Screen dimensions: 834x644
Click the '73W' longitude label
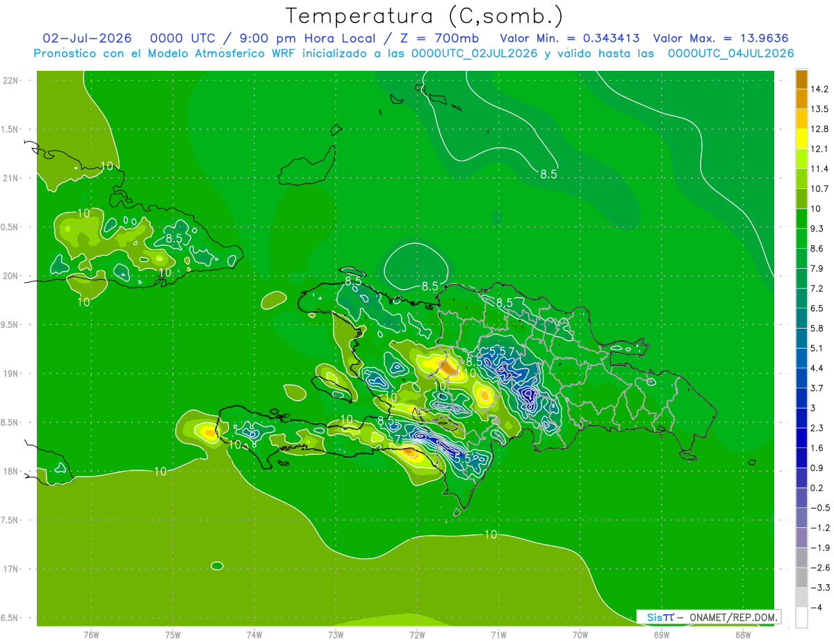click(336, 634)
